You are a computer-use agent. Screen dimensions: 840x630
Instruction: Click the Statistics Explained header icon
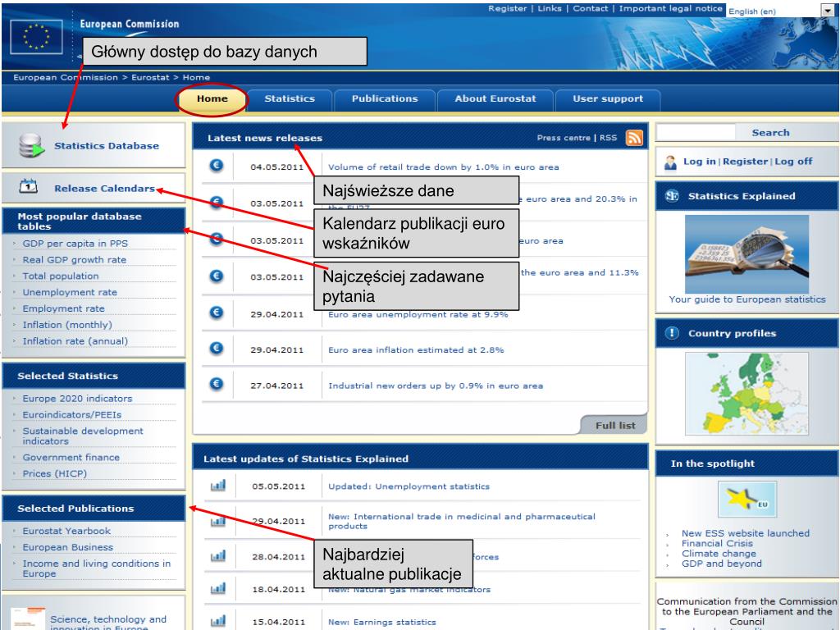click(x=672, y=195)
